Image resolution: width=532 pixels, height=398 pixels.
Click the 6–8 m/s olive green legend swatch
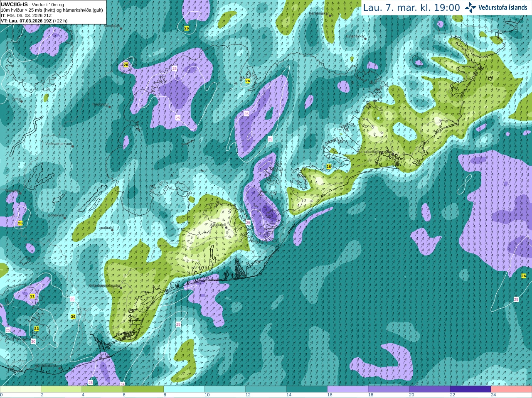coord(143,389)
